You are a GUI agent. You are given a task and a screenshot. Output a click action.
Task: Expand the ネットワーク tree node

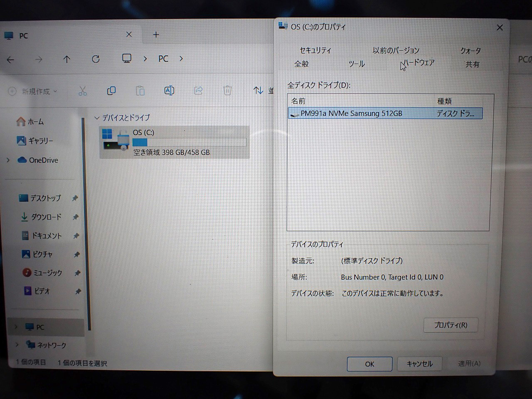tap(17, 345)
